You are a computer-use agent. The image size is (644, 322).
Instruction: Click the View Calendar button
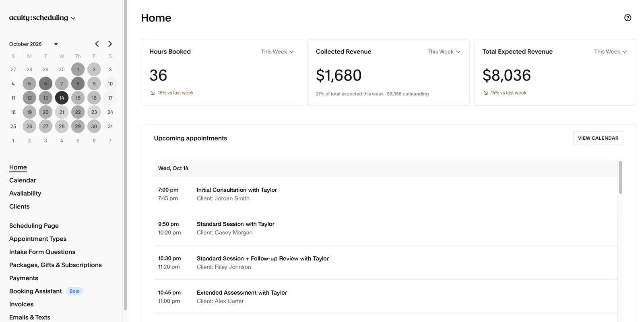[x=598, y=138]
